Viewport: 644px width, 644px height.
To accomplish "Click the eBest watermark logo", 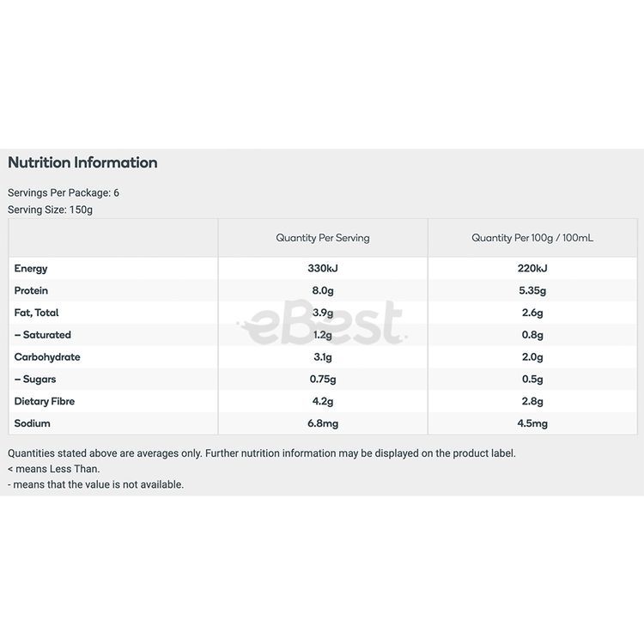I will click(321, 325).
